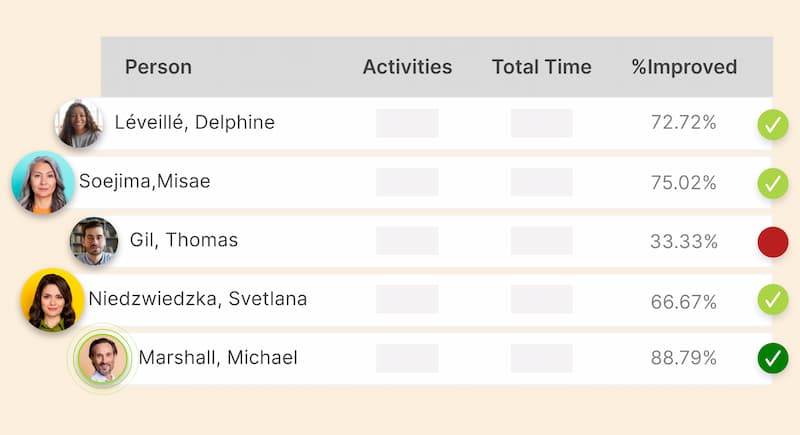The image size is (800, 435).
Task: Click dark green checkmark for Marshall, Michael
Action: coord(772,357)
